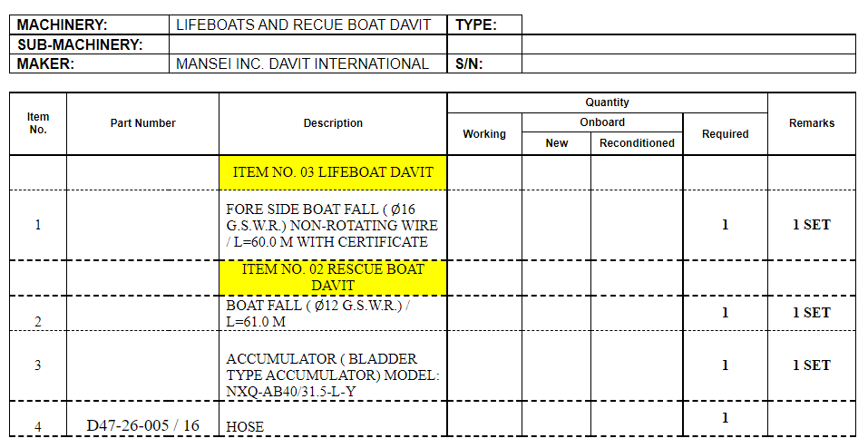Select the 'ACCUMULATOR' bladder type description cell

pyautogui.click(x=332, y=366)
